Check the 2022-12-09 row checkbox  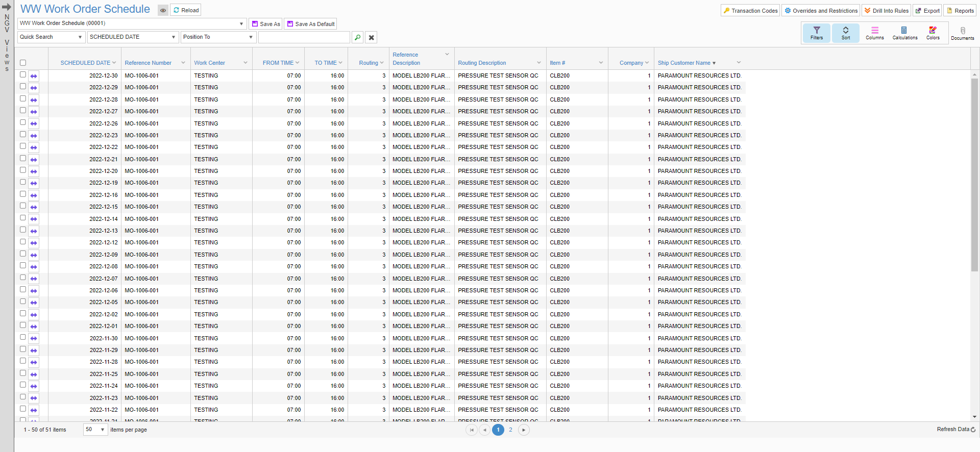coord(23,254)
